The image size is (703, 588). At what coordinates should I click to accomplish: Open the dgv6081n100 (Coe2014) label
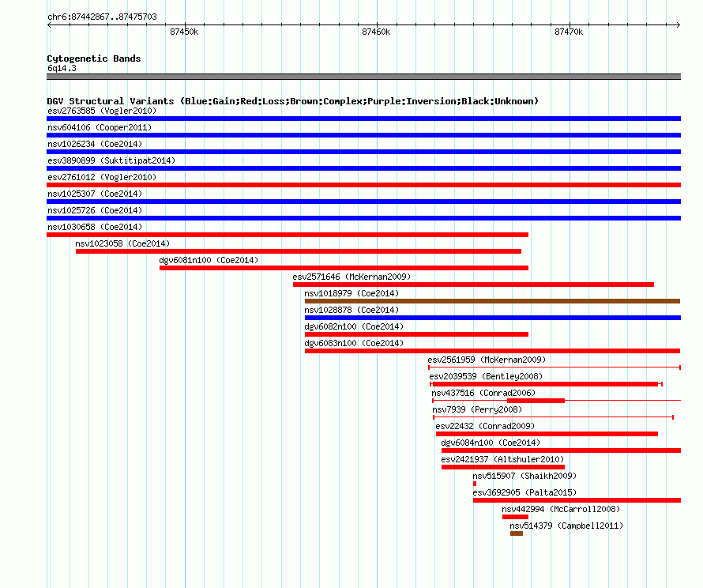[209, 260]
